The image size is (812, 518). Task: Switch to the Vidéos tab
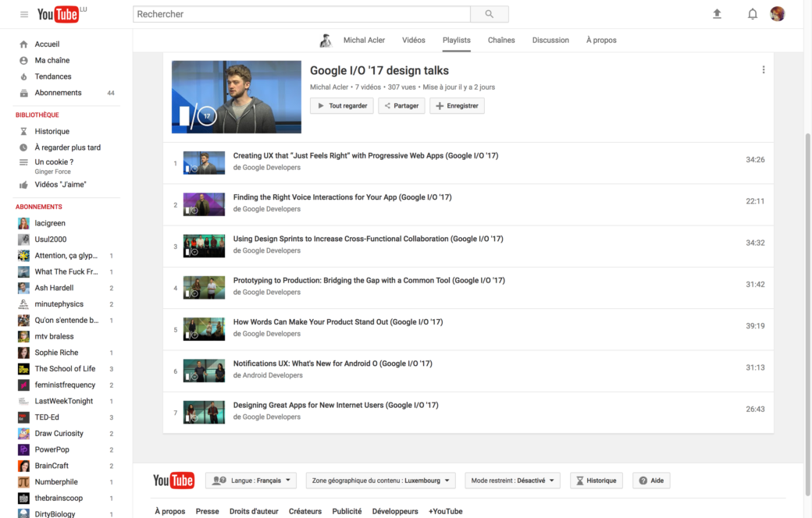414,41
